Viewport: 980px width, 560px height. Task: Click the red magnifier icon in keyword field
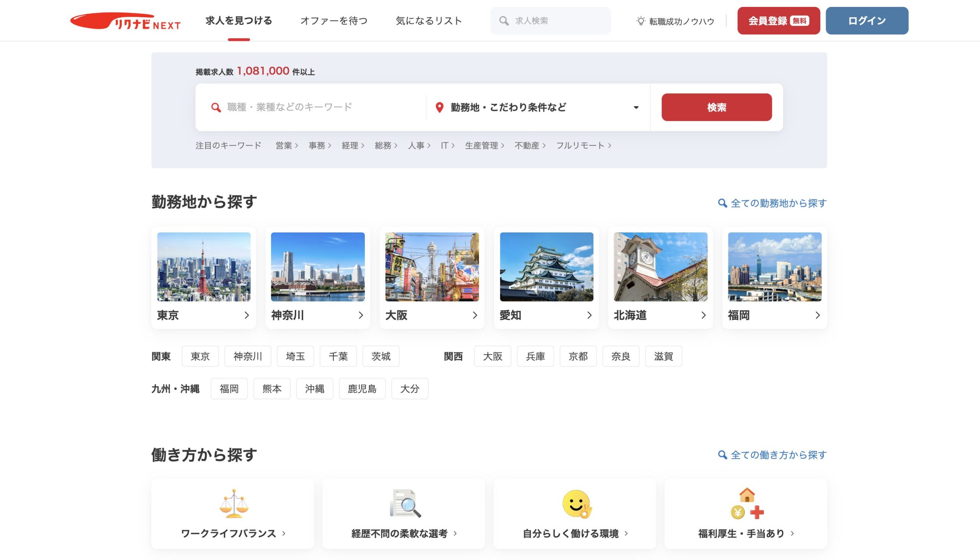coord(216,107)
